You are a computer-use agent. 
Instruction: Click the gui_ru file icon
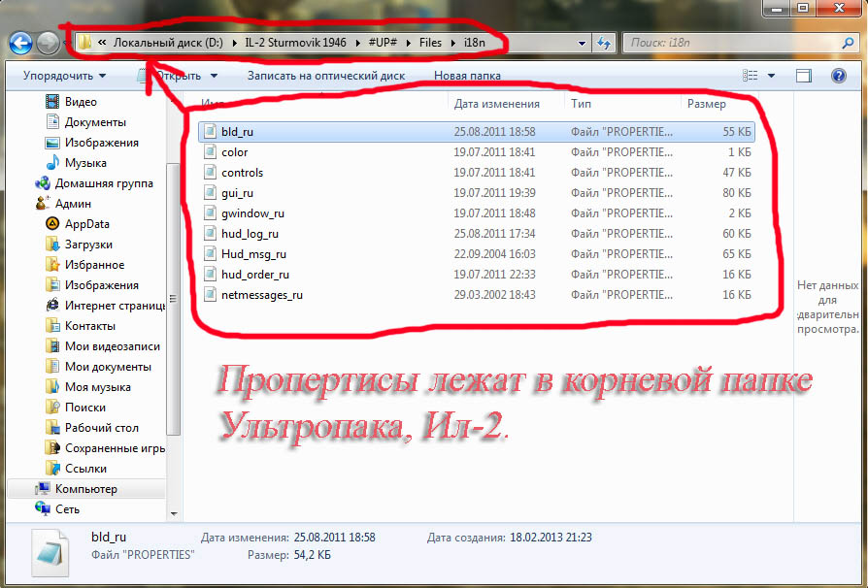[x=210, y=192]
